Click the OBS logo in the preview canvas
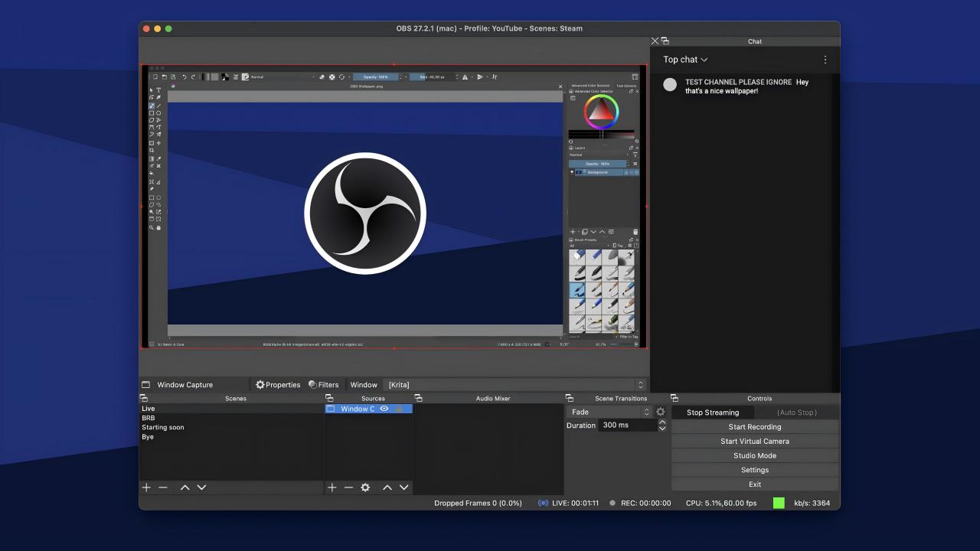The width and height of the screenshot is (980, 551). [x=365, y=213]
